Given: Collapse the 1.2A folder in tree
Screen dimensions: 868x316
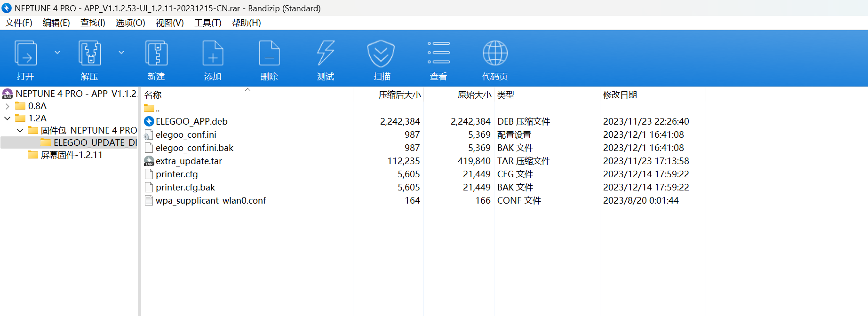Looking at the screenshot, I should (8, 118).
